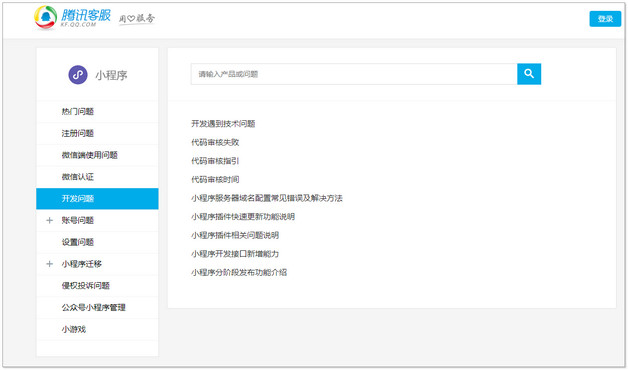Viewport: 628px width, 370px height.
Task: Open 账号问题 category label
Action: click(78, 220)
